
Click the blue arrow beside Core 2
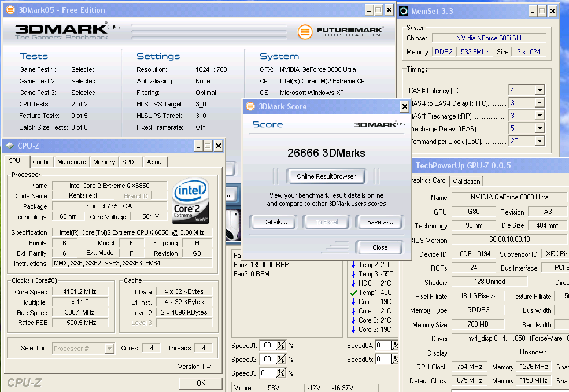[x=353, y=320]
